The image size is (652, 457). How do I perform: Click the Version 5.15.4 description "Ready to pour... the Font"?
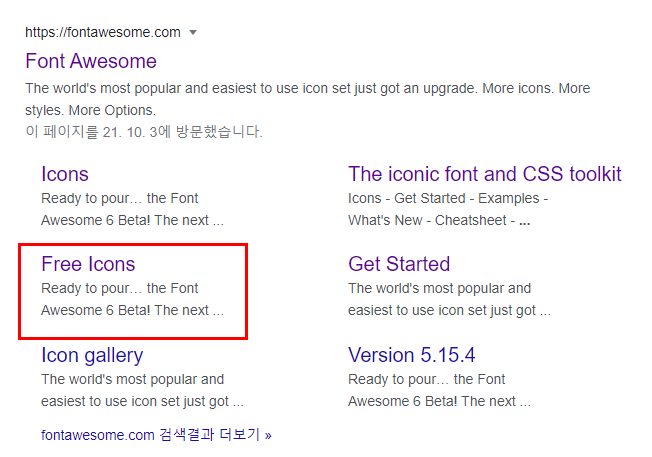click(427, 379)
